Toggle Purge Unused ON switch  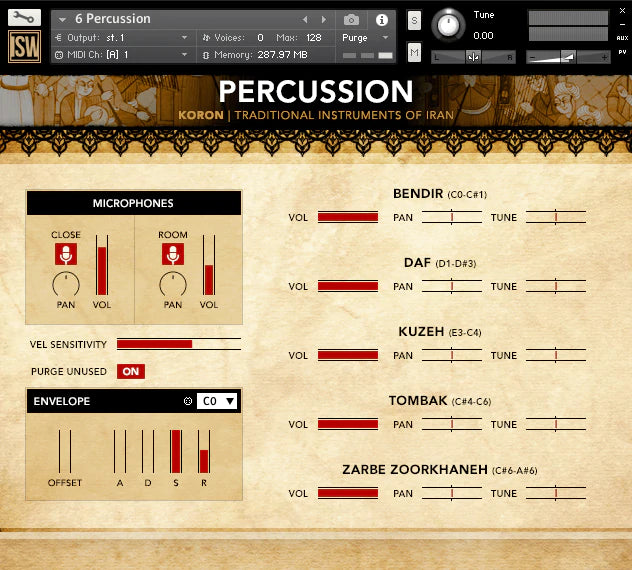(x=131, y=371)
